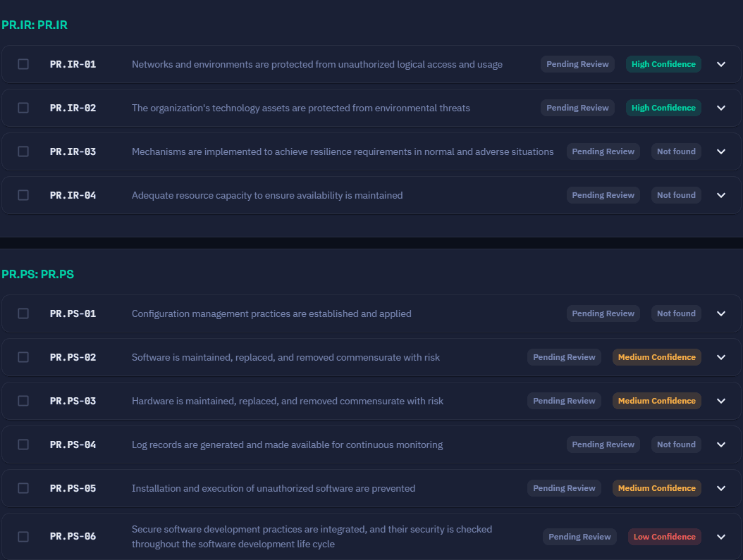Select the PR.IR-04 checkbox
The width and height of the screenshot is (743, 560).
pyautogui.click(x=23, y=195)
